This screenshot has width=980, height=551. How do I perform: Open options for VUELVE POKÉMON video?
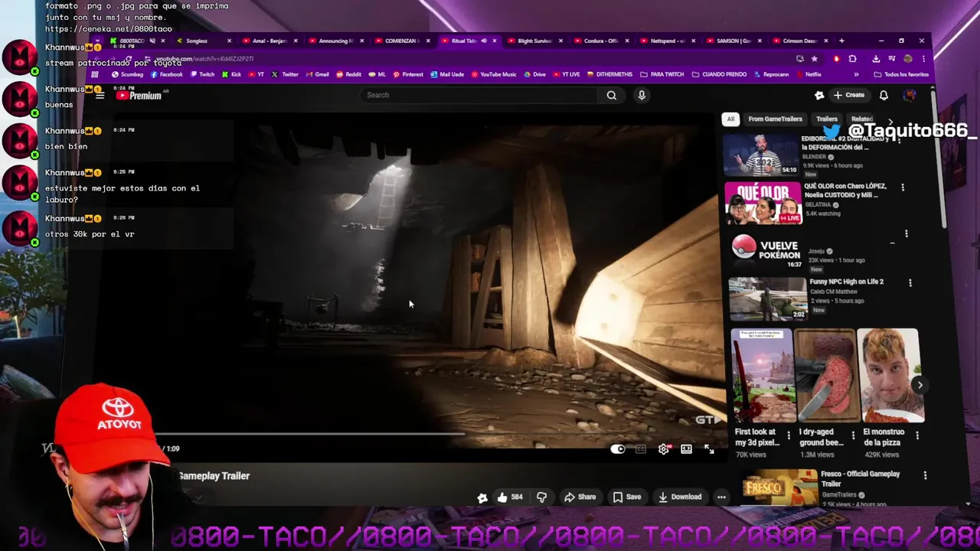906,233
